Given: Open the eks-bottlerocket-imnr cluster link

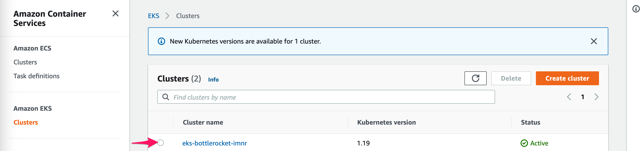Looking at the screenshot, I should [x=215, y=143].
